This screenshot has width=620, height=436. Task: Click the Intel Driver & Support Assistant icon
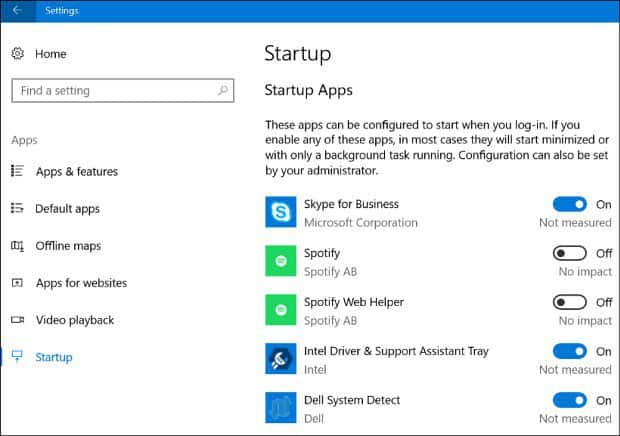281,359
